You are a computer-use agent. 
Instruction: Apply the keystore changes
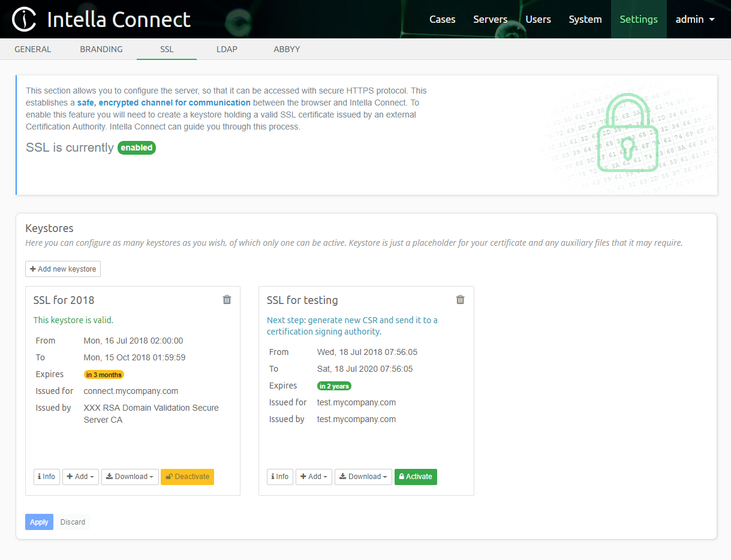click(38, 522)
